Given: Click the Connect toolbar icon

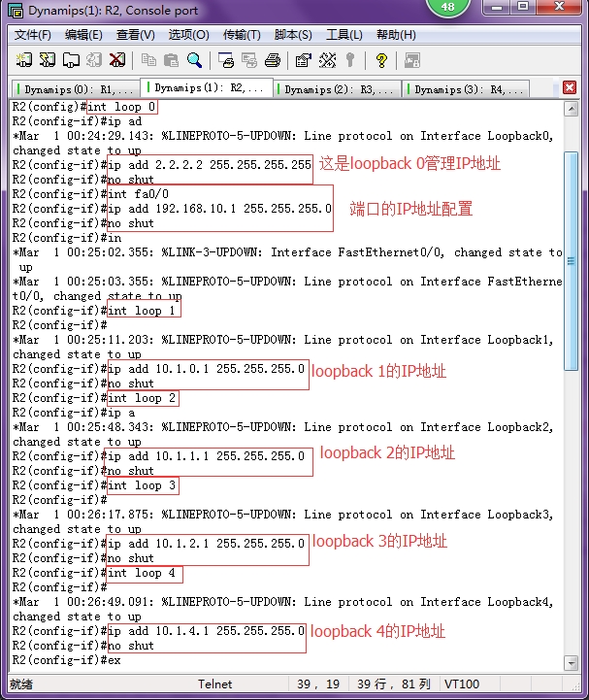Looking at the screenshot, I should coord(23,60).
